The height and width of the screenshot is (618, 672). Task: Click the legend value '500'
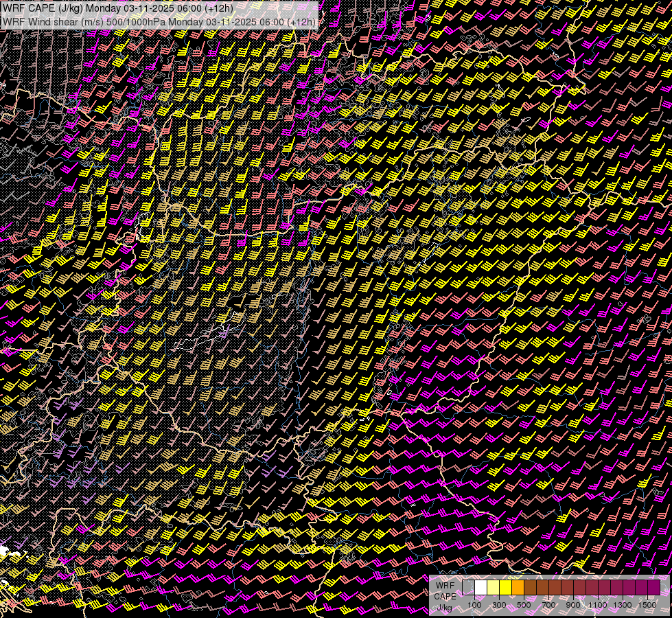[x=524, y=605]
